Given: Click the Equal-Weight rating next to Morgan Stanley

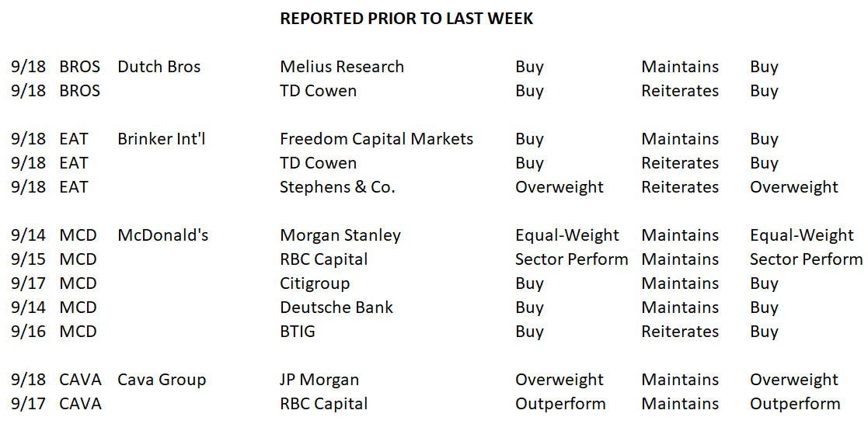Looking at the screenshot, I should click(566, 235).
